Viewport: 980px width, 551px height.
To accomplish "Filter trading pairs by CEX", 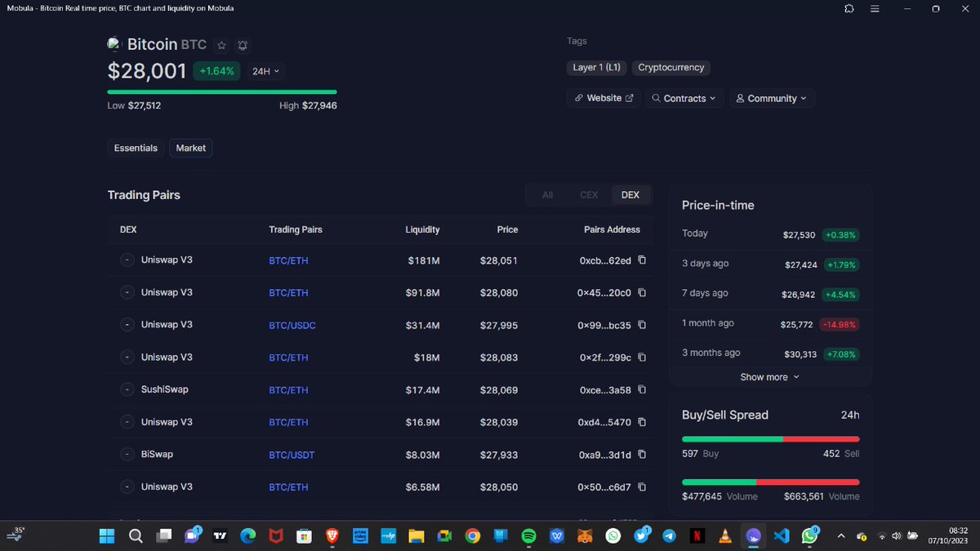I will click(x=589, y=195).
